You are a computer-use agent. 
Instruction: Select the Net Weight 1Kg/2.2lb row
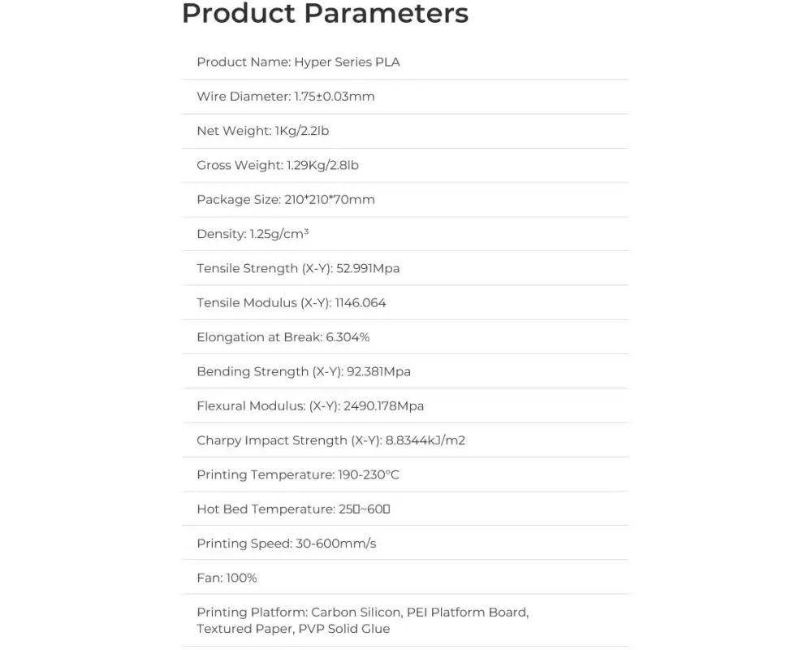(262, 131)
